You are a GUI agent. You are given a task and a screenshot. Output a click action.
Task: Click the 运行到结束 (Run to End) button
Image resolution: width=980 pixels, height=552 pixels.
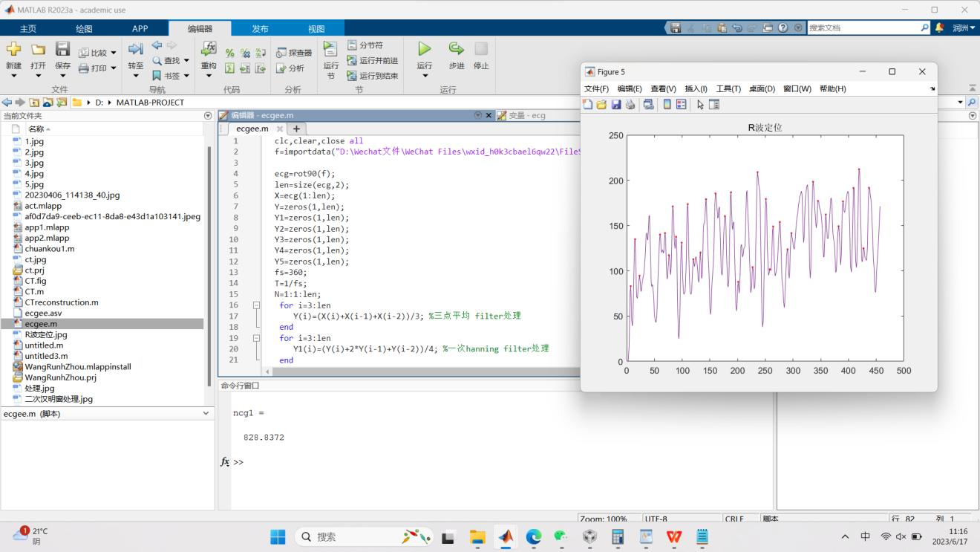point(373,75)
